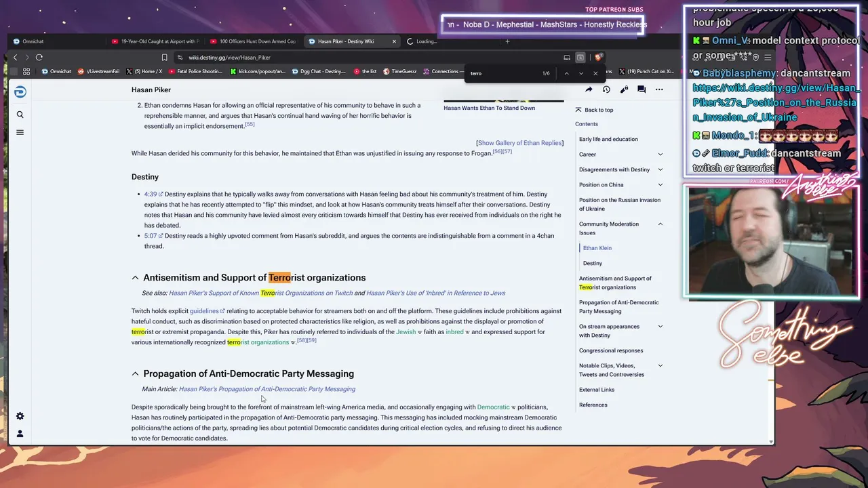Image resolution: width=868 pixels, height=488 pixels.
Task: Click the Back to top arrow icon
Action: [578, 110]
